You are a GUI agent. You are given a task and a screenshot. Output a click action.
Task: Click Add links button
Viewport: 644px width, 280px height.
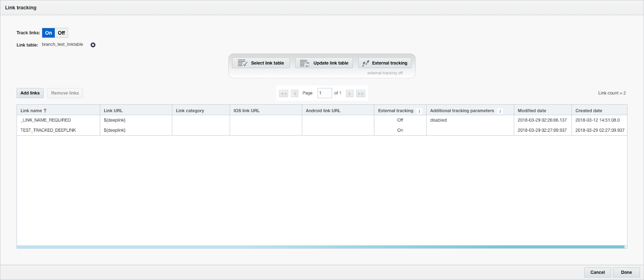click(x=30, y=93)
